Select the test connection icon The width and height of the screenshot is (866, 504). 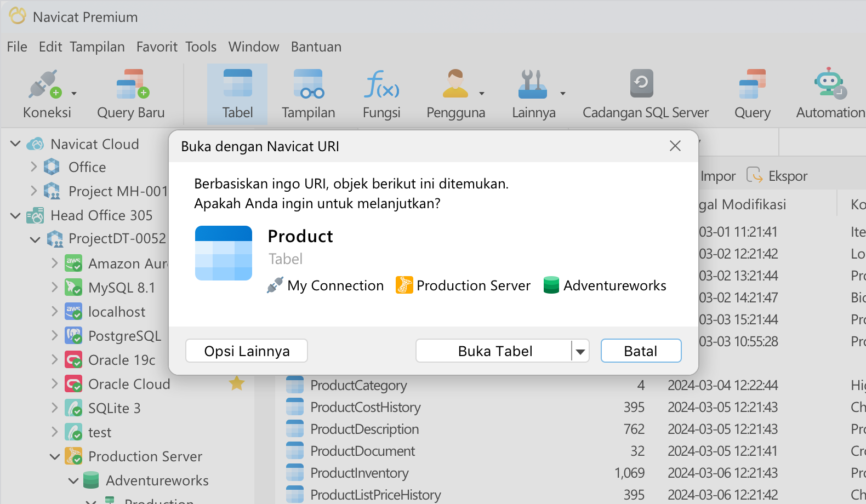[73, 432]
